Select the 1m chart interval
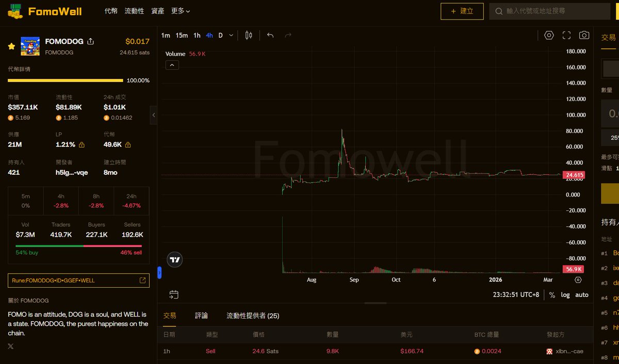The height and width of the screenshot is (364, 619). [x=166, y=35]
